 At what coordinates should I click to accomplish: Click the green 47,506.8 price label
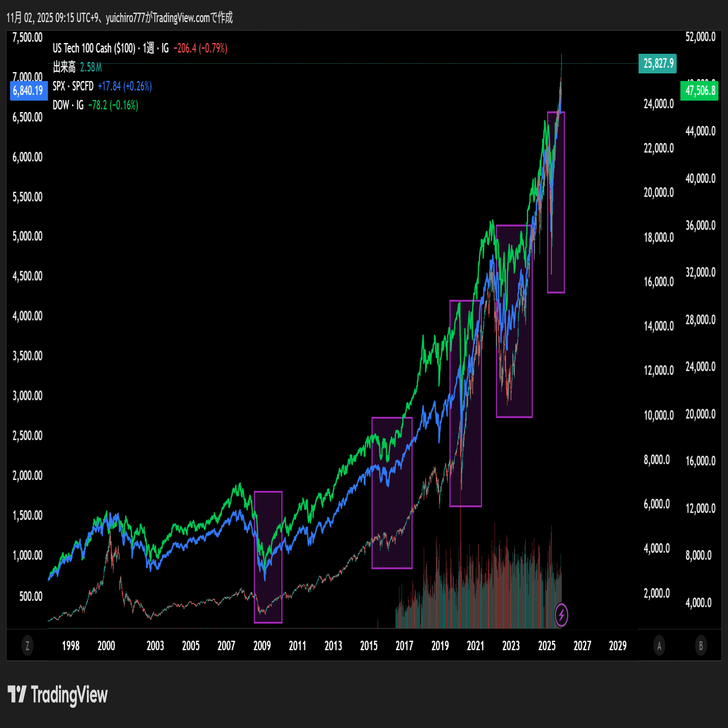coord(699,90)
